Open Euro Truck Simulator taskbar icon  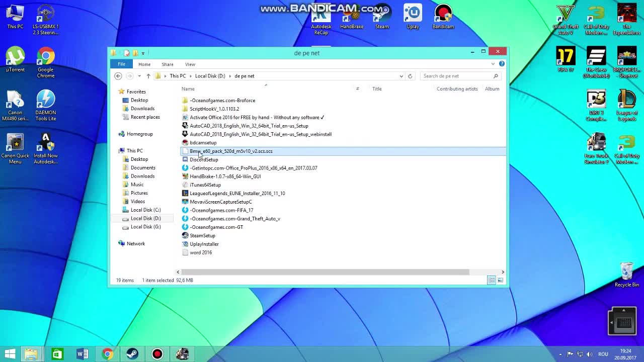point(182,354)
